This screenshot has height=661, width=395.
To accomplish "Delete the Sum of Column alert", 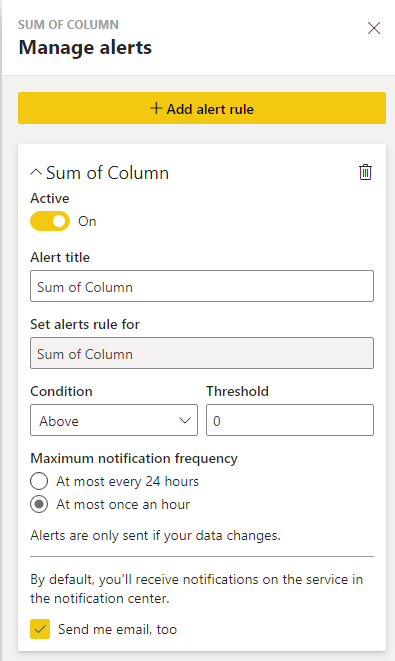I will point(365,172).
